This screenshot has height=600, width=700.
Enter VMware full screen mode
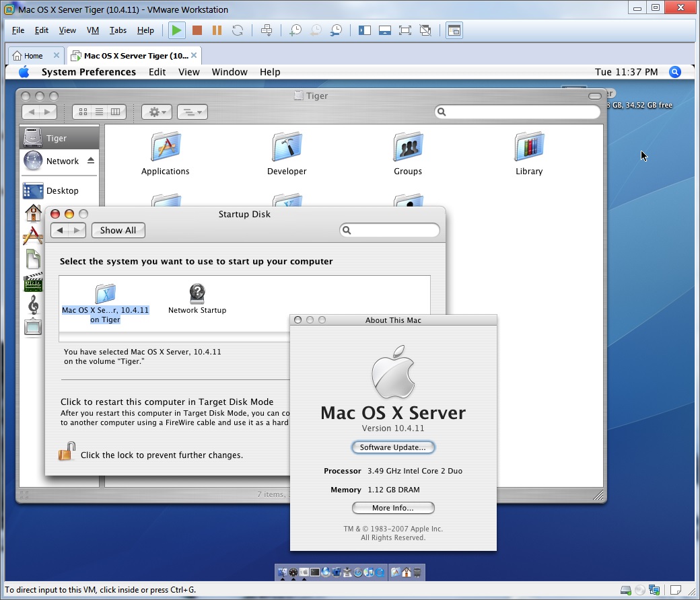click(405, 30)
